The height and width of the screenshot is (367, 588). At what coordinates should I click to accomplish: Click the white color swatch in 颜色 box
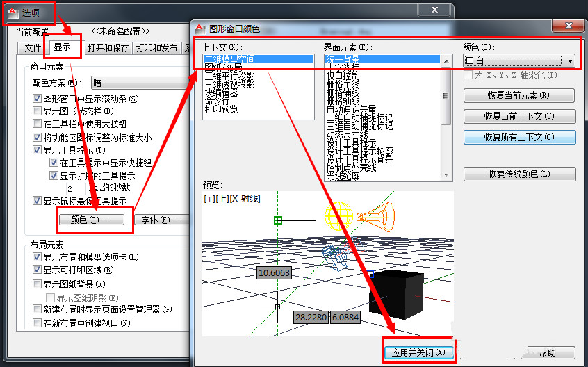click(x=470, y=61)
